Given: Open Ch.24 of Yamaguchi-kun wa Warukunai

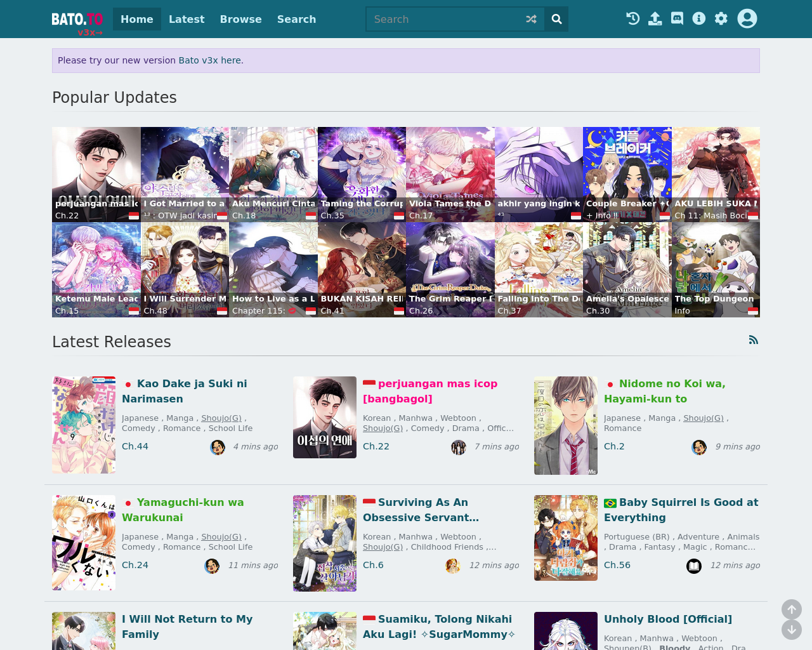Looking at the screenshot, I should click(x=135, y=565).
